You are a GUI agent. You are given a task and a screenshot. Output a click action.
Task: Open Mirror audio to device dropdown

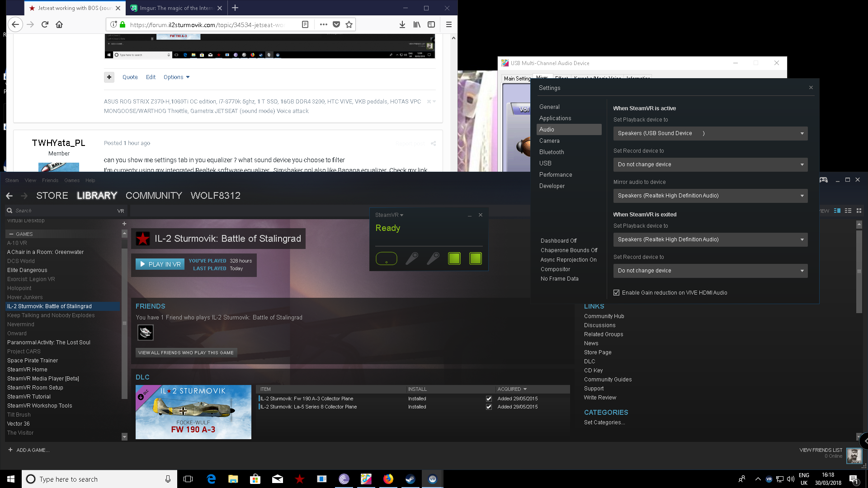click(710, 196)
